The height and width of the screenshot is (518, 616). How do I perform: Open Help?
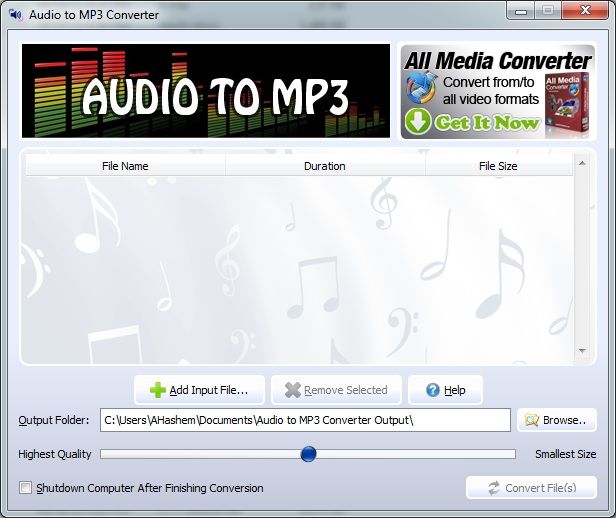(x=446, y=390)
